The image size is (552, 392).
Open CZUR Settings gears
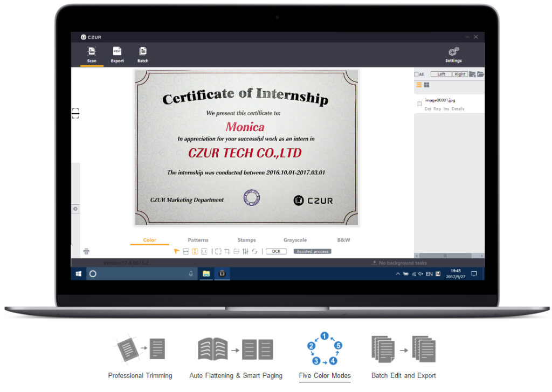coord(453,54)
